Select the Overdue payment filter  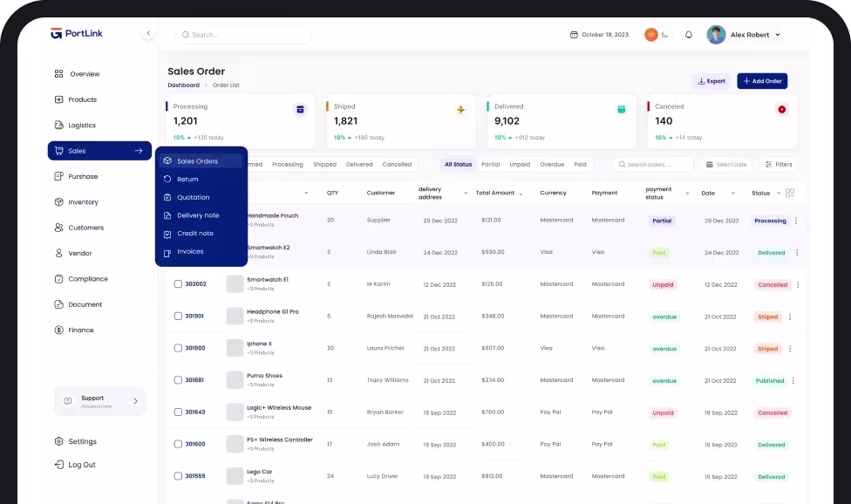[x=552, y=165]
